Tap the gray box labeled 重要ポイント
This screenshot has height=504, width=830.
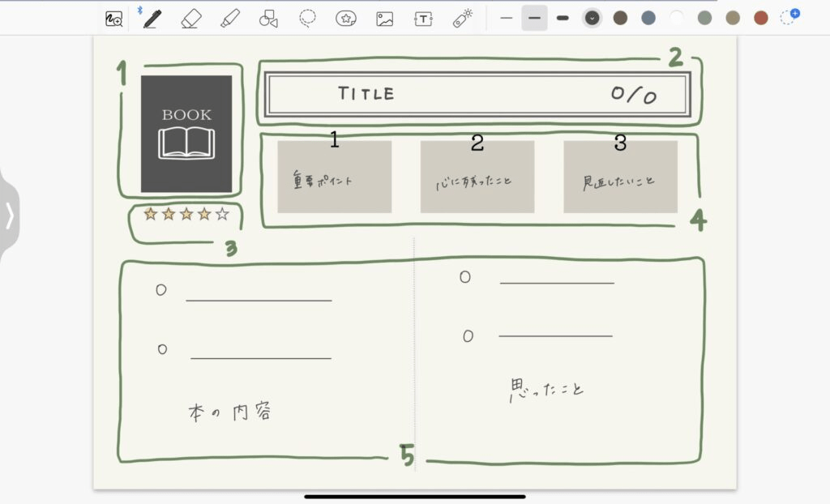[x=335, y=177]
